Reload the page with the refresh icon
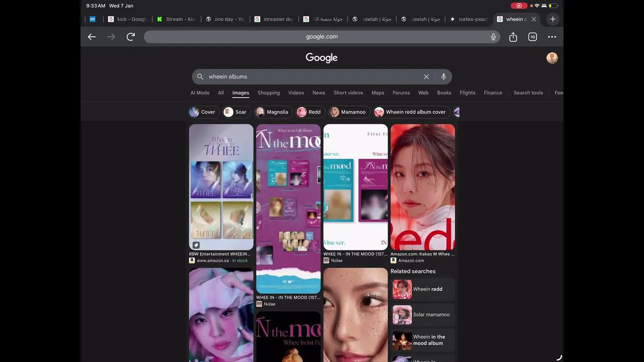The height and width of the screenshot is (362, 644). tap(131, 37)
